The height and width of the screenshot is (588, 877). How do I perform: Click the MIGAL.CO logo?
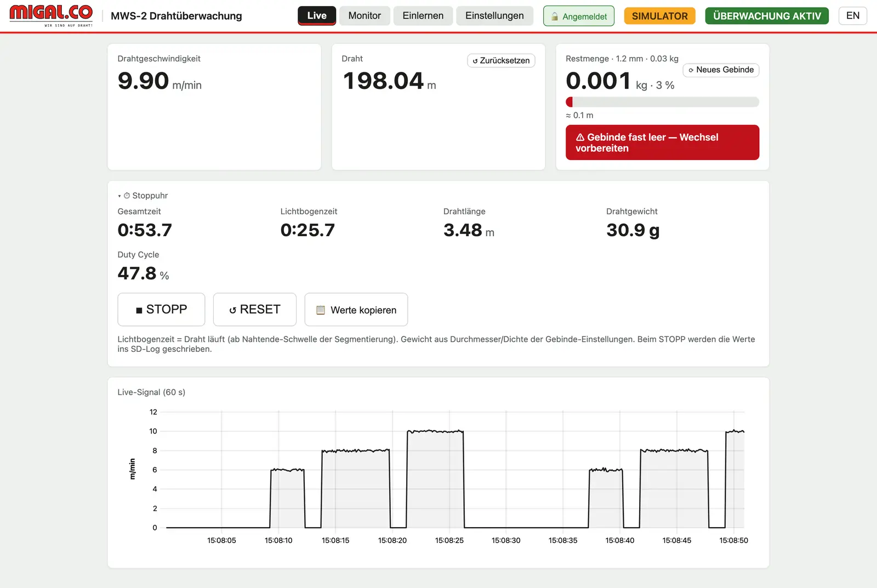point(51,15)
